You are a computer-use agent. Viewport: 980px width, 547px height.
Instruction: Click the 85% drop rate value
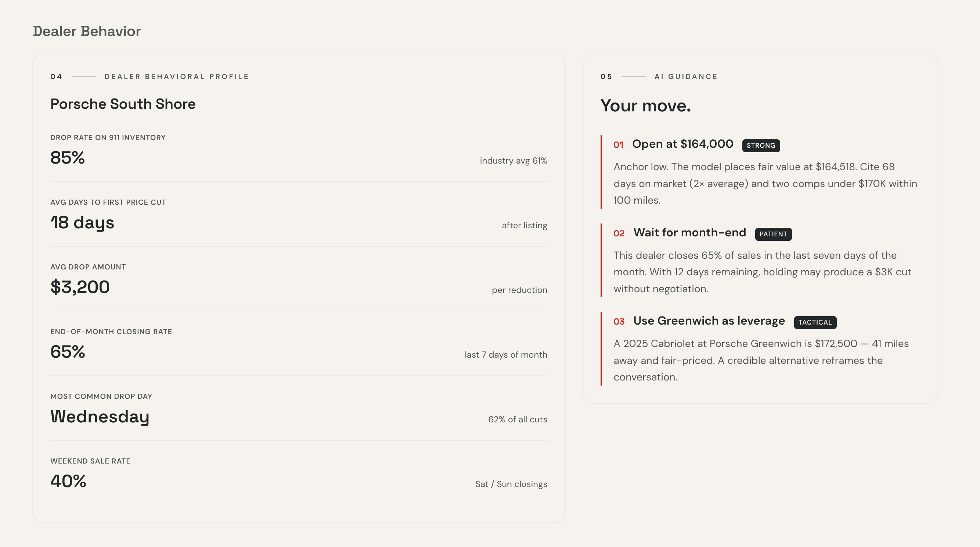[67, 157]
